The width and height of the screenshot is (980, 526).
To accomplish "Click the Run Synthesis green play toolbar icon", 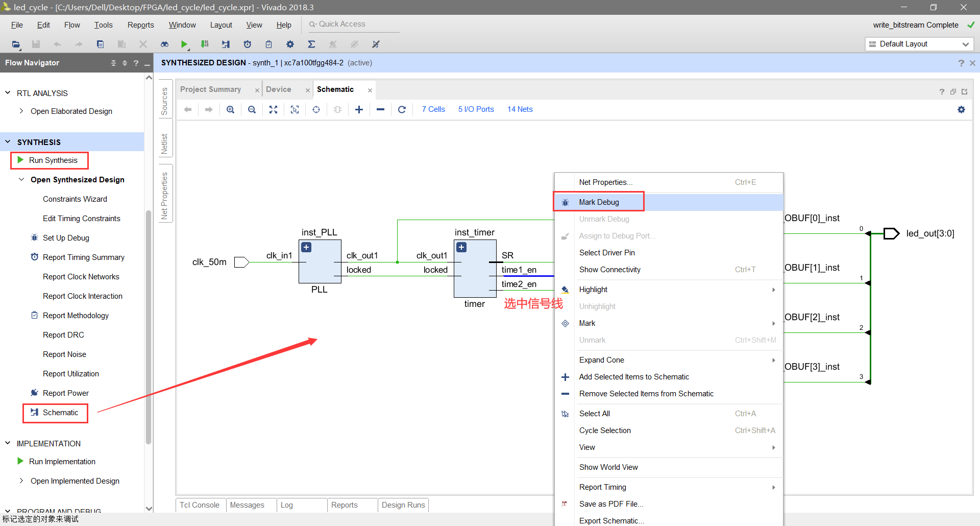I will click(184, 44).
